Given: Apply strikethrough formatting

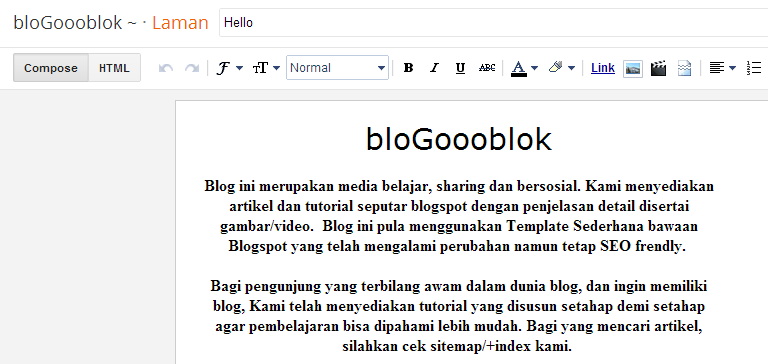Looking at the screenshot, I should tap(487, 68).
